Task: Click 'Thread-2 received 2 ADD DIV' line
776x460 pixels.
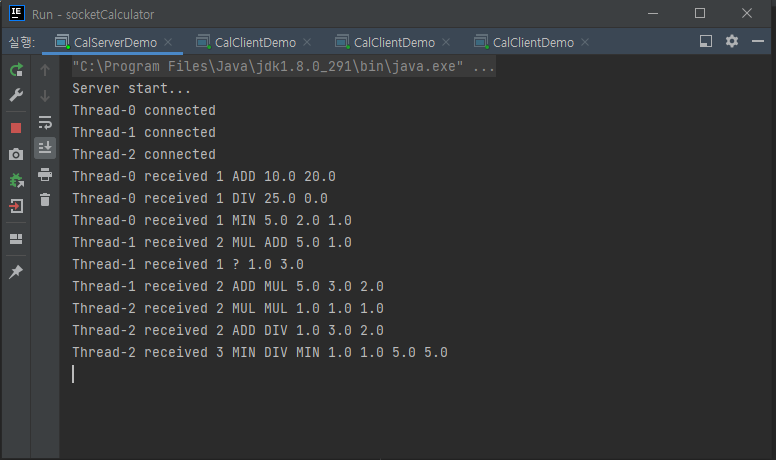Action: (x=228, y=330)
